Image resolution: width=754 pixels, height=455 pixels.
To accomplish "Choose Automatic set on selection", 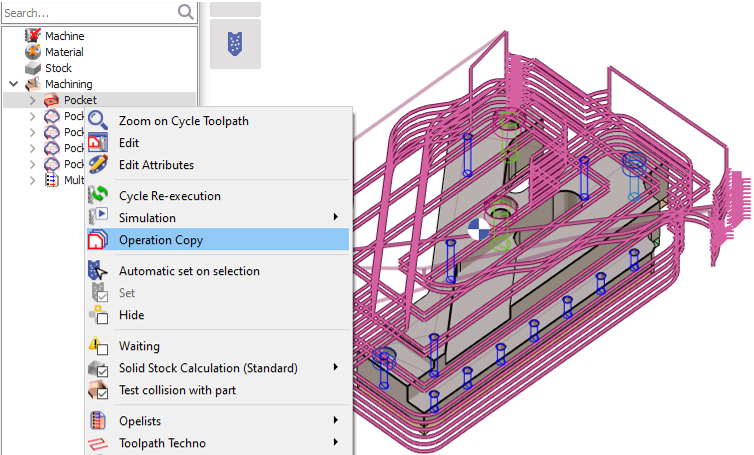I will pyautogui.click(x=189, y=271).
